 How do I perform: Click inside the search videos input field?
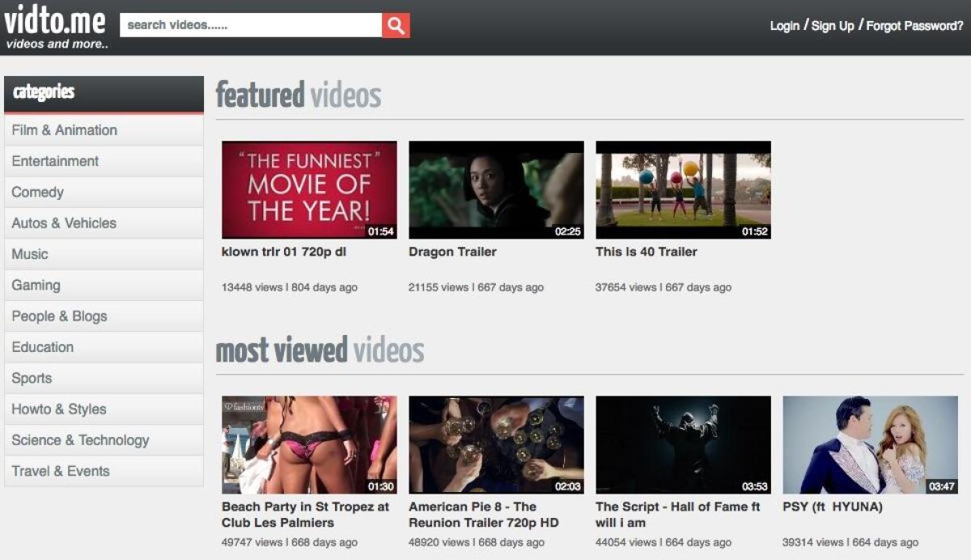[243, 24]
